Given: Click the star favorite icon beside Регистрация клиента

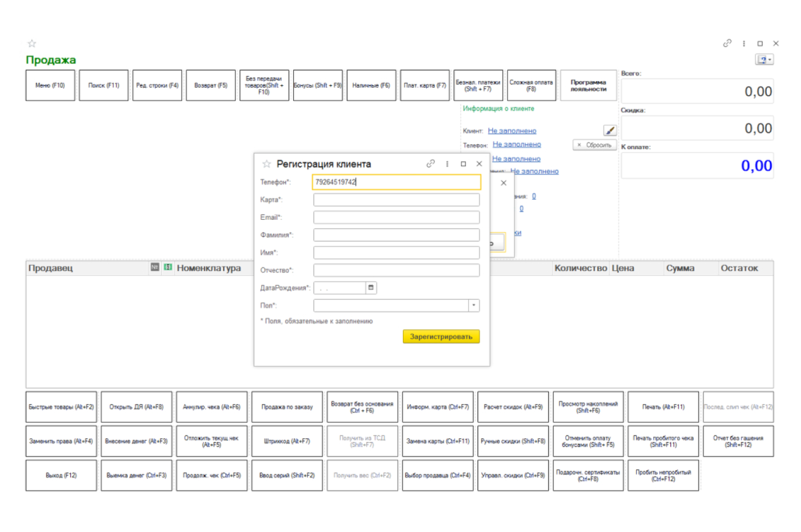Looking at the screenshot, I should pyautogui.click(x=266, y=164).
